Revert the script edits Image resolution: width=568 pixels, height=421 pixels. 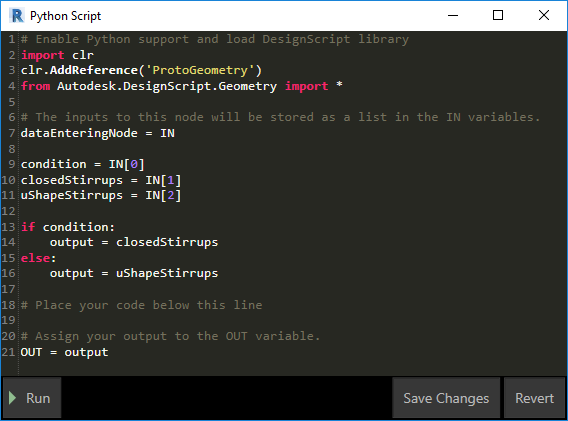pos(534,398)
